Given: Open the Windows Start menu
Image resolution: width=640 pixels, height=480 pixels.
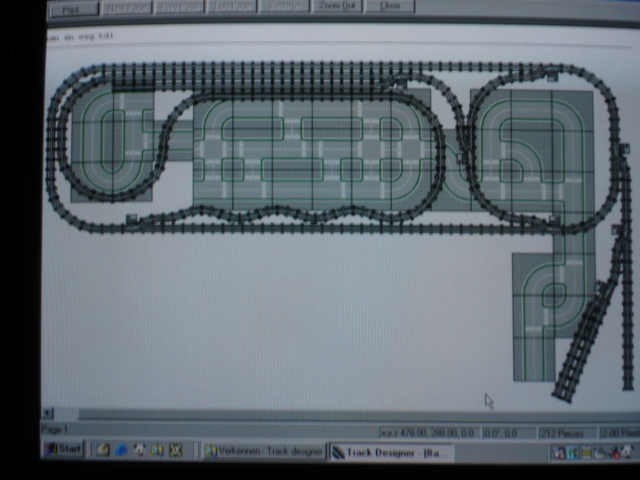Looking at the screenshot, I should [64, 449].
